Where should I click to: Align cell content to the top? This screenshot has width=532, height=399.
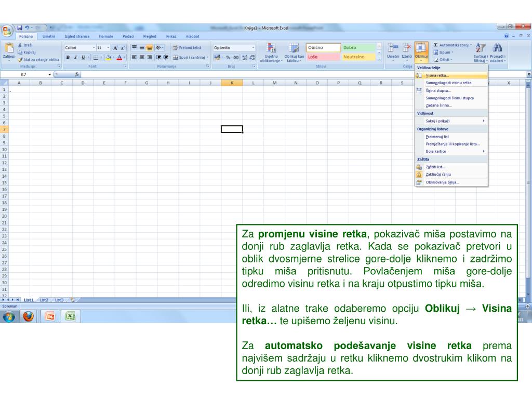135,47
